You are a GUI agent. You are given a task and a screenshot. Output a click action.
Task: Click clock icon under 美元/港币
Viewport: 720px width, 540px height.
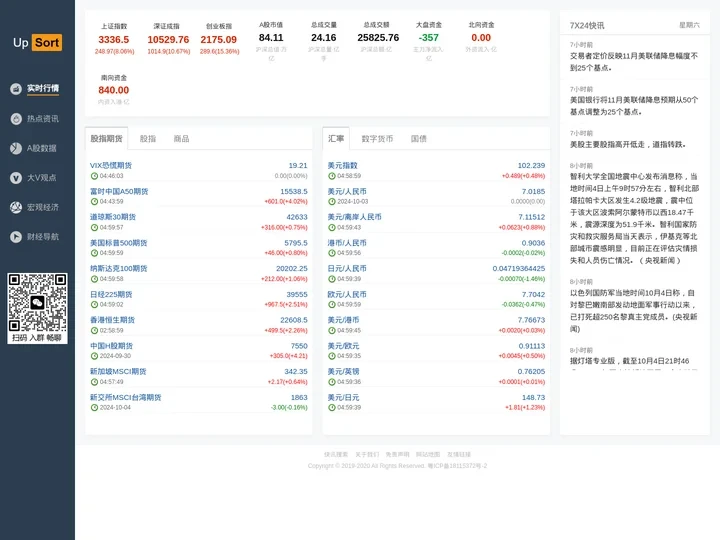(332, 330)
